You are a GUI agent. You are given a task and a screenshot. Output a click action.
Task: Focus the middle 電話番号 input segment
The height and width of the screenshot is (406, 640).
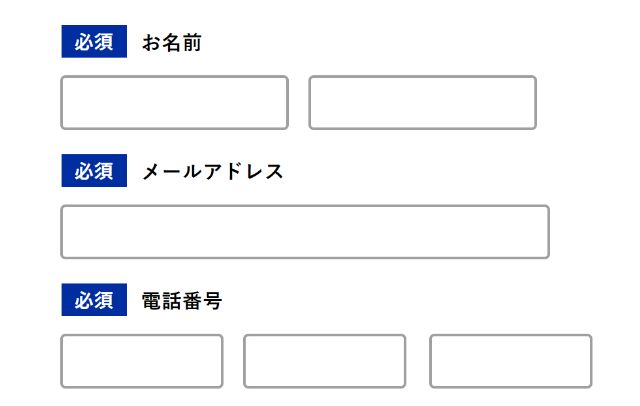[x=324, y=361]
